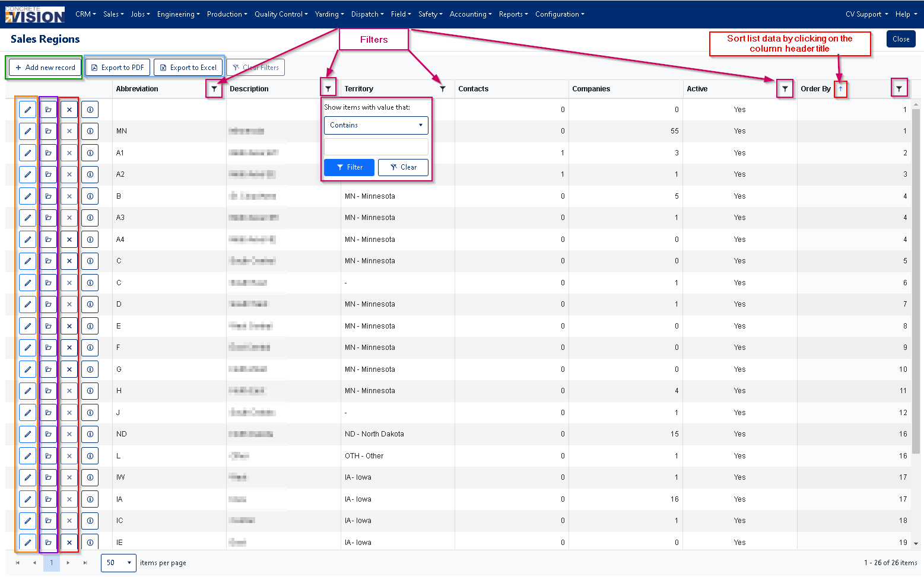Open Active column filter
Viewport: 924px width, 577px height.
[785, 89]
